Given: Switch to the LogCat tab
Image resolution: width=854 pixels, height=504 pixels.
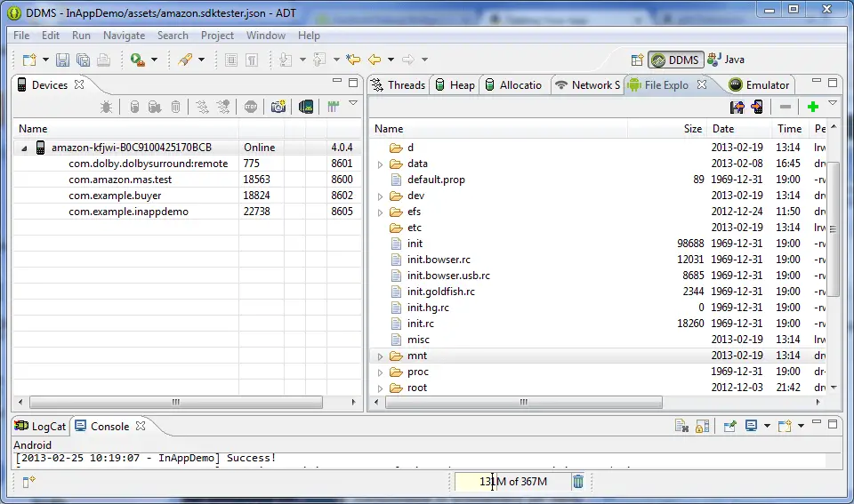Looking at the screenshot, I should coord(41,427).
